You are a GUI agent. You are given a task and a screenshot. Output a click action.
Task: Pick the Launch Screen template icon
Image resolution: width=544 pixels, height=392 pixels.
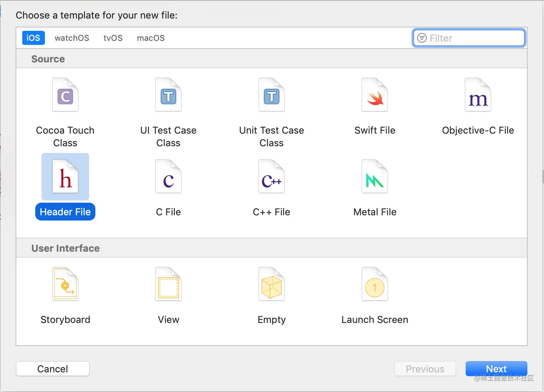[375, 284]
